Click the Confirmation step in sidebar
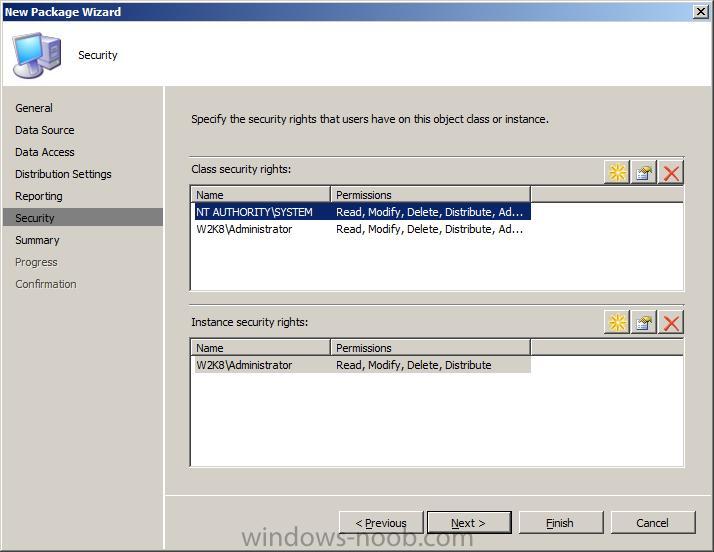Viewport: 714px width, 552px height. 46,284
